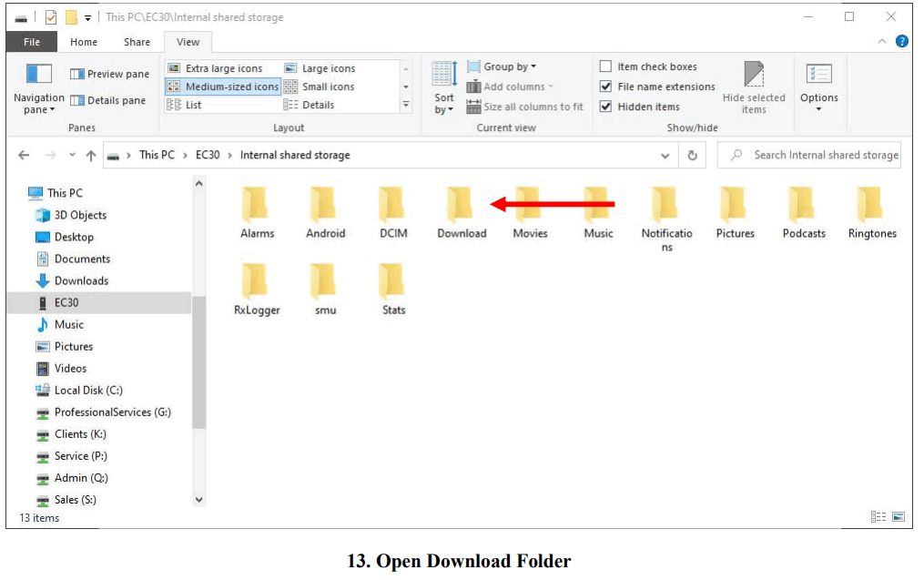Open the DCIM folder

(392, 205)
